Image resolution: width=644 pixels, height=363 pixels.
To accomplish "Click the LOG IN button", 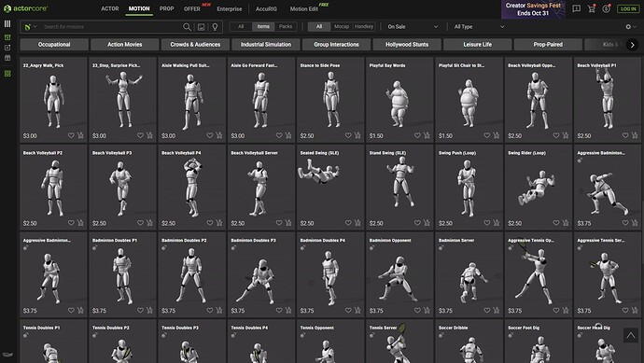I will click(628, 8).
